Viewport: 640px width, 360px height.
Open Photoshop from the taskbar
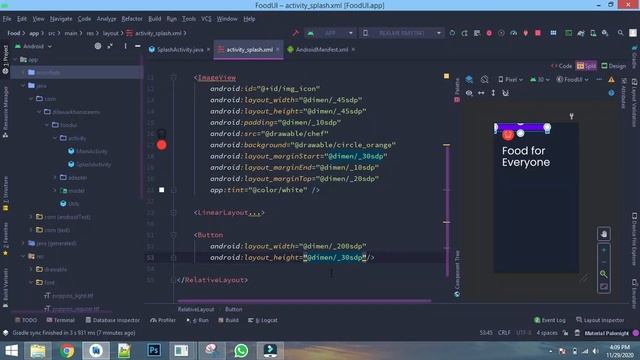pyautogui.click(x=154, y=351)
